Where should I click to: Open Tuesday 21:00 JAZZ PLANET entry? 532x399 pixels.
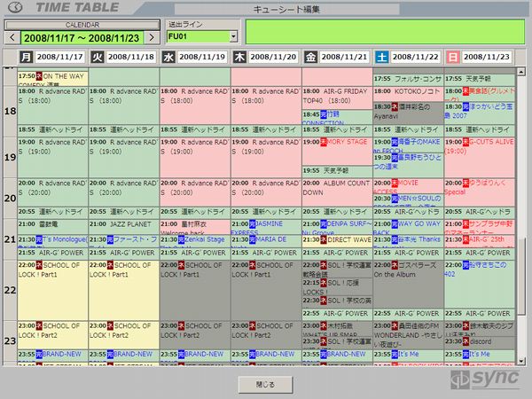tap(123, 227)
